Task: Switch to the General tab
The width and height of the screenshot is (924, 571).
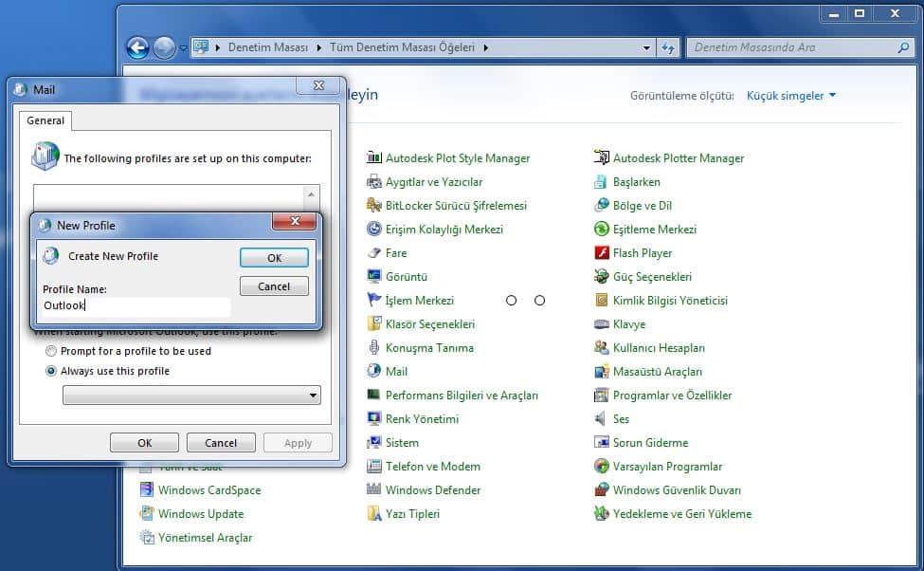Action: point(45,120)
